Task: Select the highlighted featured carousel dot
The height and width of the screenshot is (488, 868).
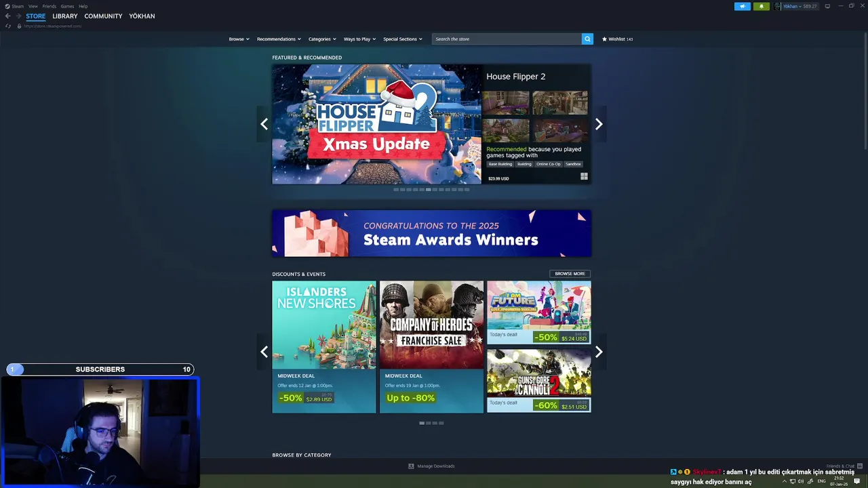Action: coord(428,190)
